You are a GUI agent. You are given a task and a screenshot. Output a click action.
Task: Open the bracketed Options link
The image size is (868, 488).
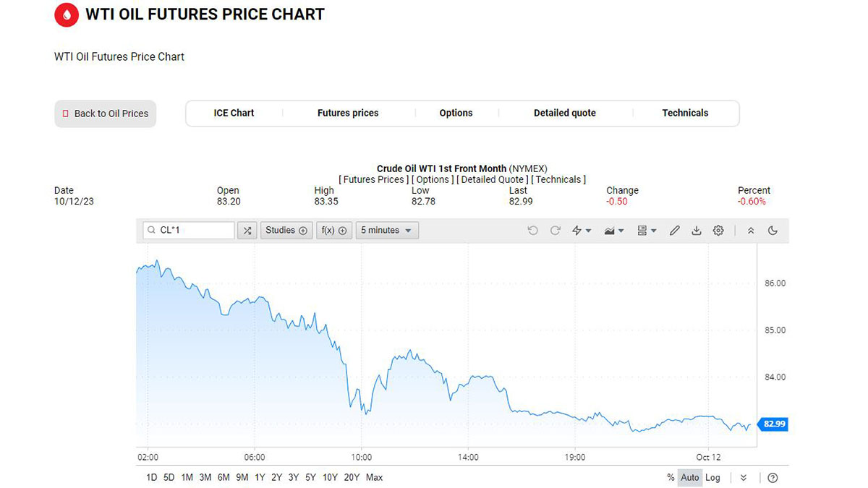click(x=433, y=179)
